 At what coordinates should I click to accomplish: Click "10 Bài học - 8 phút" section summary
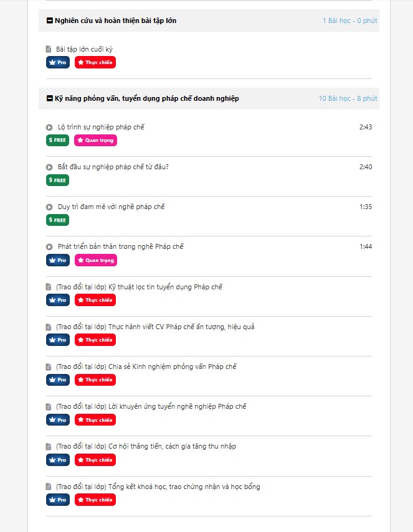(x=348, y=99)
